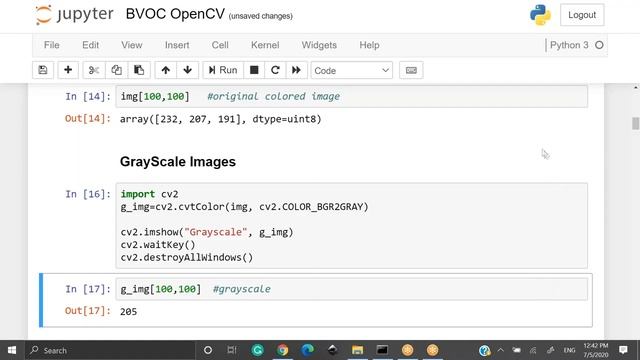This screenshot has width=640, height=360.
Task: Insert cell below with plus icon
Action: [x=68, y=70]
